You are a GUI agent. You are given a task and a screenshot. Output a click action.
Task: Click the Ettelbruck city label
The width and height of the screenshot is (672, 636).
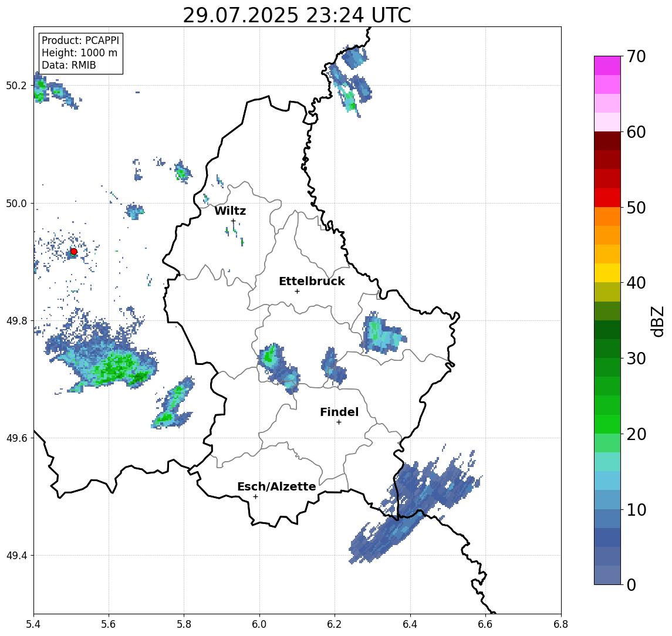point(312,281)
